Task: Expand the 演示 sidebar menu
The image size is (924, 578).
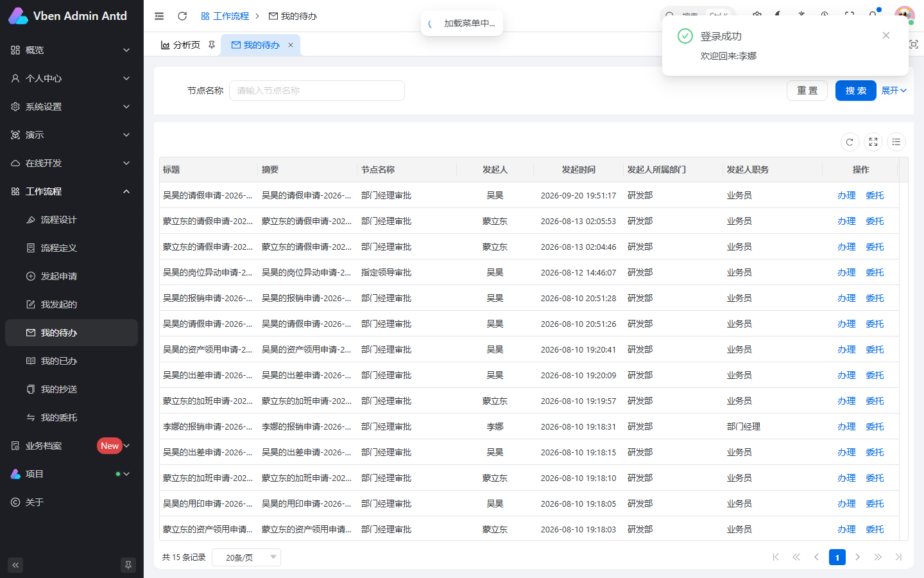Action: (72, 135)
